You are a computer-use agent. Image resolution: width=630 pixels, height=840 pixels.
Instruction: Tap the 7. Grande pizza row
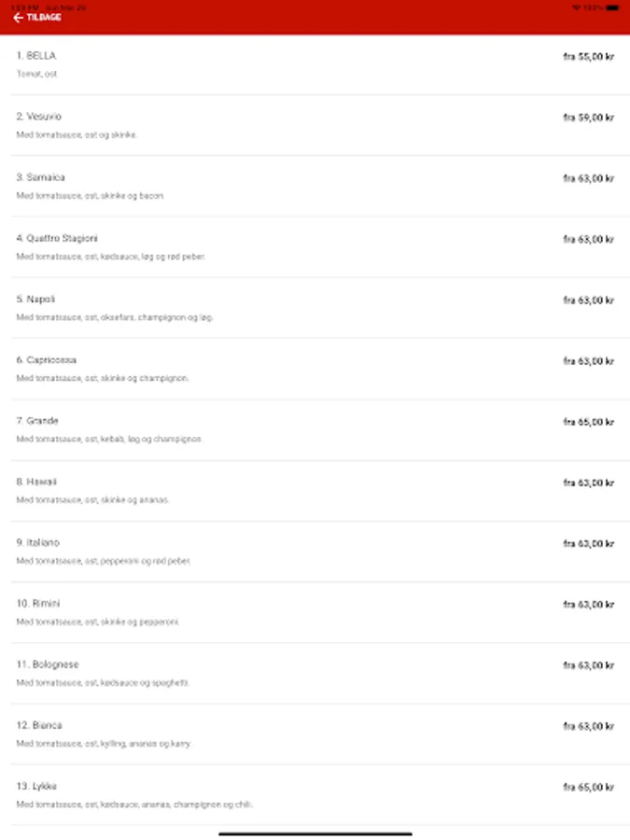tap(315, 429)
